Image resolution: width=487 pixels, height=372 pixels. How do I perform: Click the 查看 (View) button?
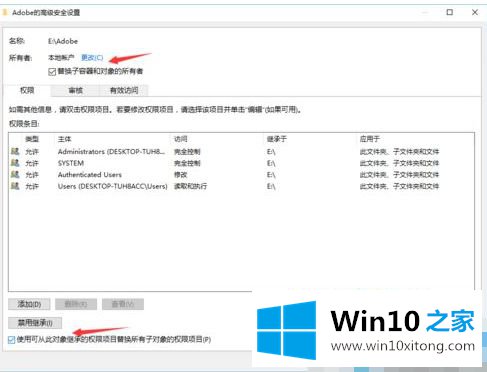coord(123,304)
